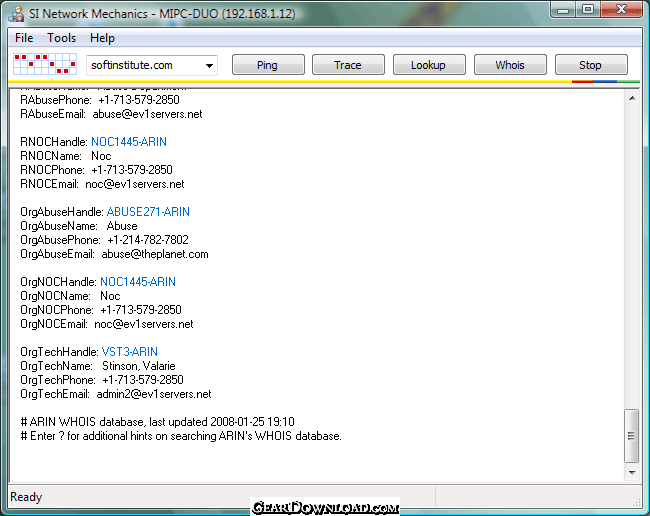Screen dimensions: 650x516
Task: Close the SI Network Mechanics window
Action: click(x=621, y=10)
